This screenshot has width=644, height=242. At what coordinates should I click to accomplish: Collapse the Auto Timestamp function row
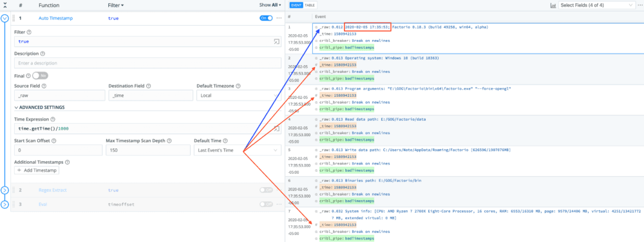[5, 18]
